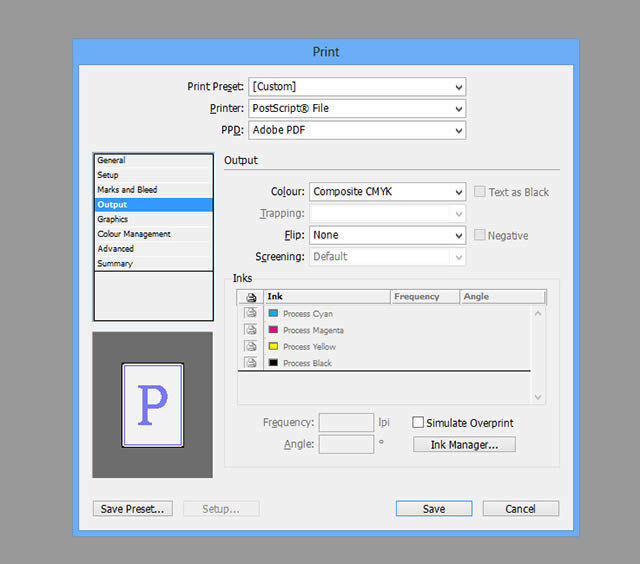Click the Frequency lpi input field

(x=346, y=422)
